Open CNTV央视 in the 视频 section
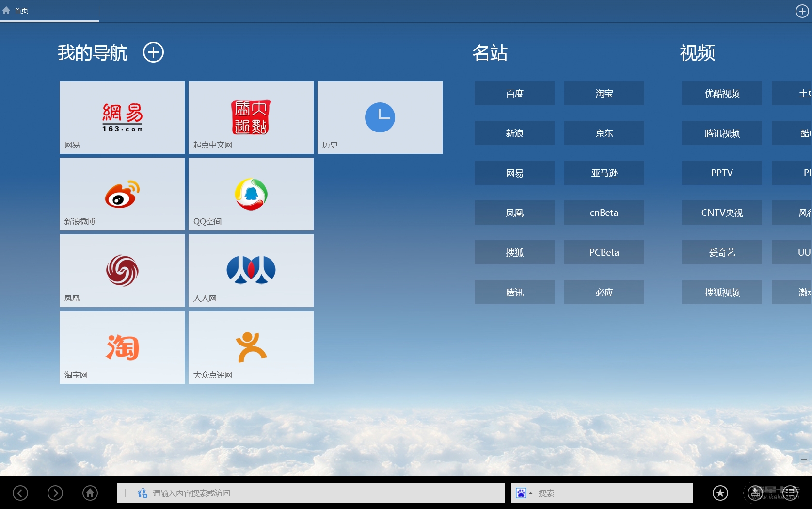 722,213
